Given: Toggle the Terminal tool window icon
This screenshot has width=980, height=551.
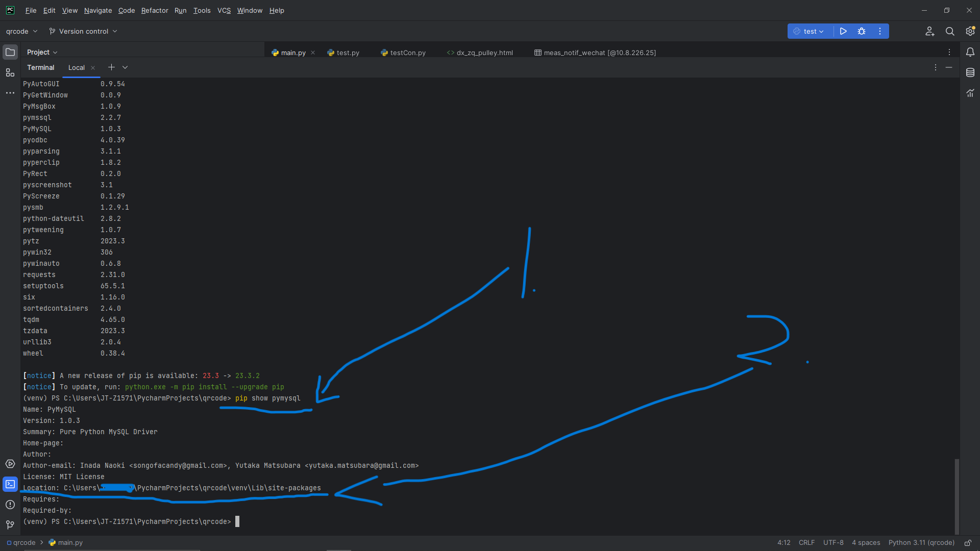Looking at the screenshot, I should pos(10,484).
